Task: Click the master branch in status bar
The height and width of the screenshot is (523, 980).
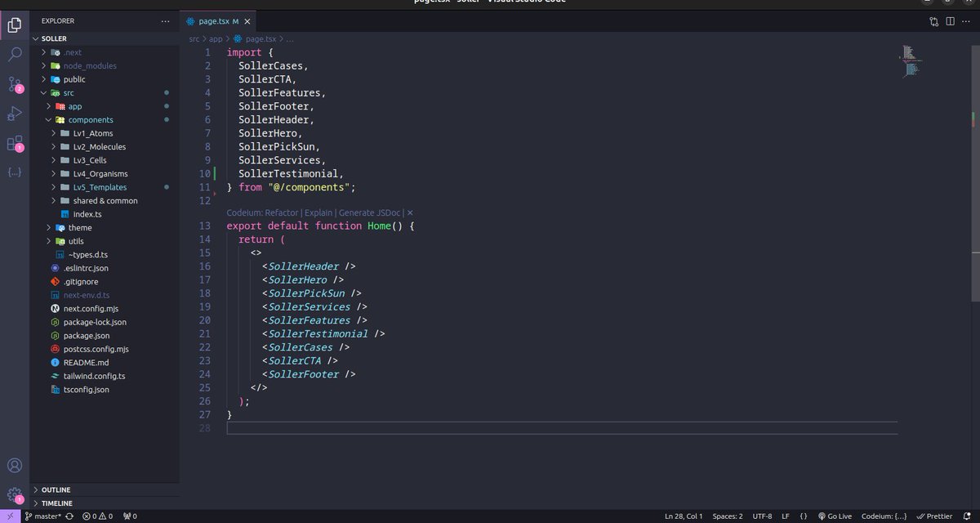Action: tap(43, 516)
